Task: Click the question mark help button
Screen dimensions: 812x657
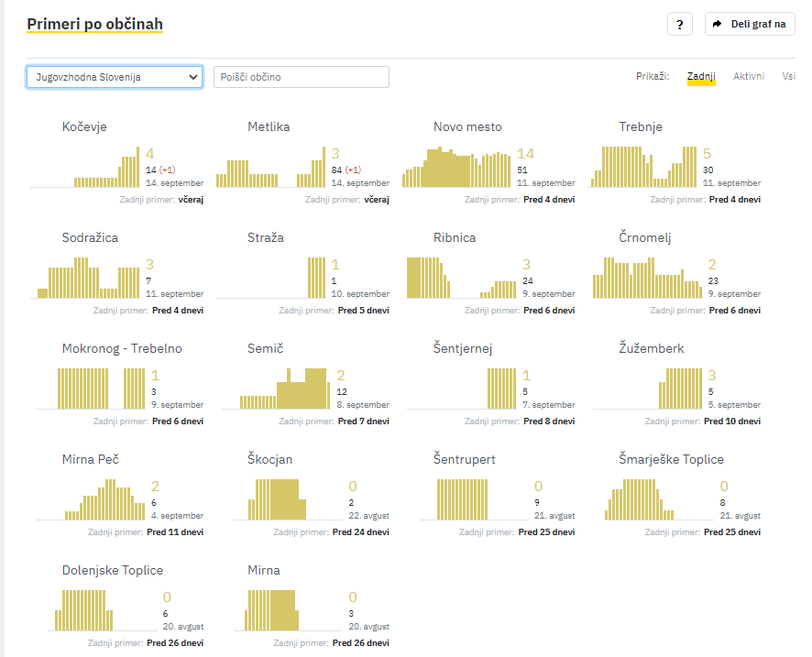Action: click(679, 25)
